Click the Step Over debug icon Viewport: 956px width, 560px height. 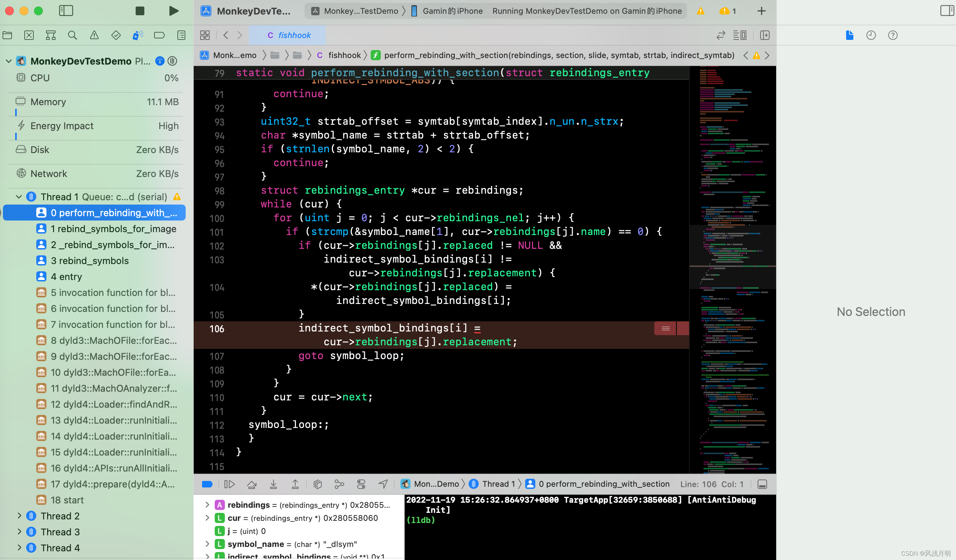click(x=252, y=484)
